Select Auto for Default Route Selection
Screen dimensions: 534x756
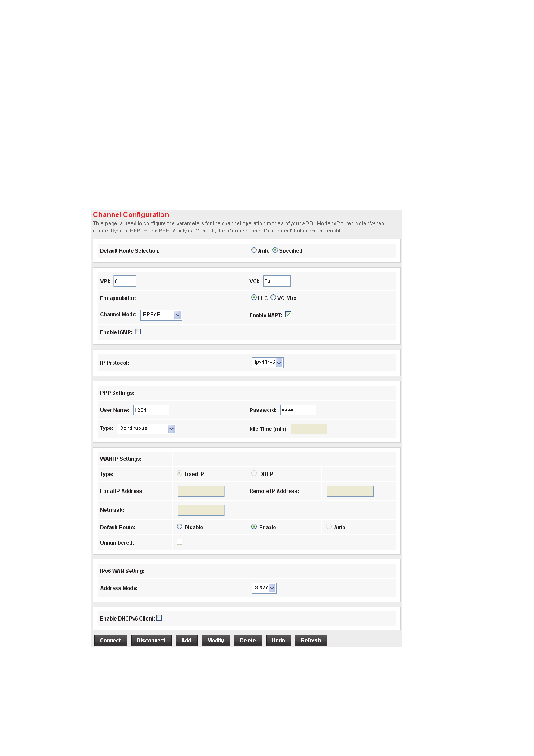[x=254, y=250]
